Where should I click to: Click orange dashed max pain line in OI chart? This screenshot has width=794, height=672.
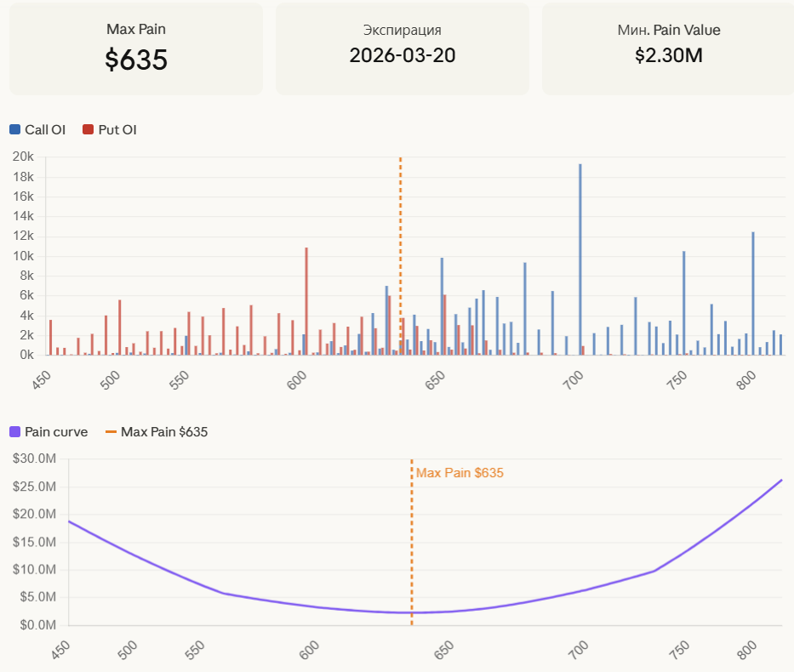[401, 213]
